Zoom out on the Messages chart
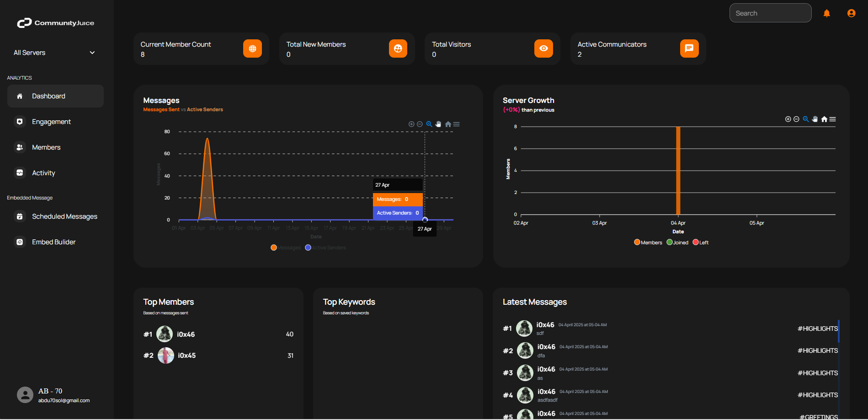 point(420,124)
